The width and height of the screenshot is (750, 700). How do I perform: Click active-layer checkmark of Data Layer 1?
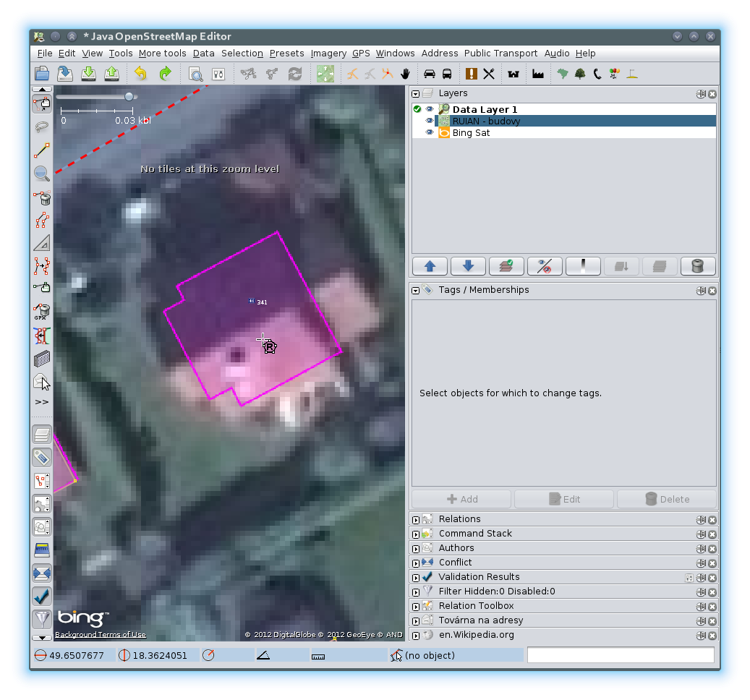click(417, 109)
